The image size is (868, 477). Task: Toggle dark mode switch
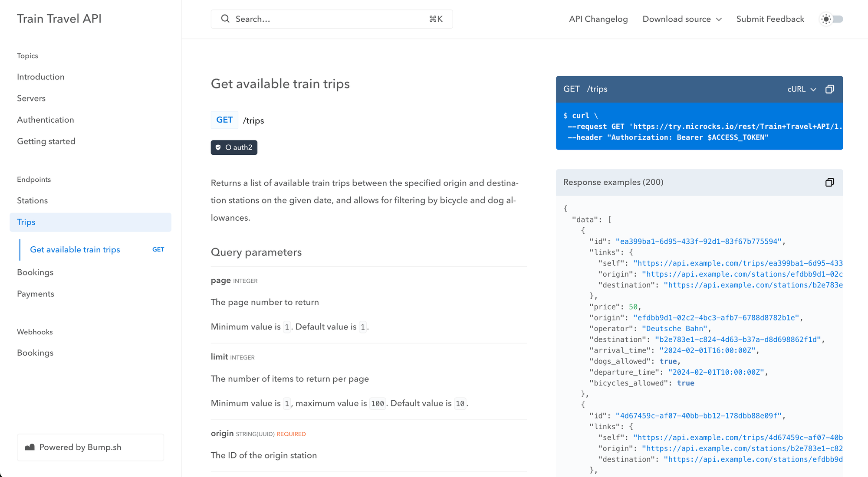click(x=837, y=19)
